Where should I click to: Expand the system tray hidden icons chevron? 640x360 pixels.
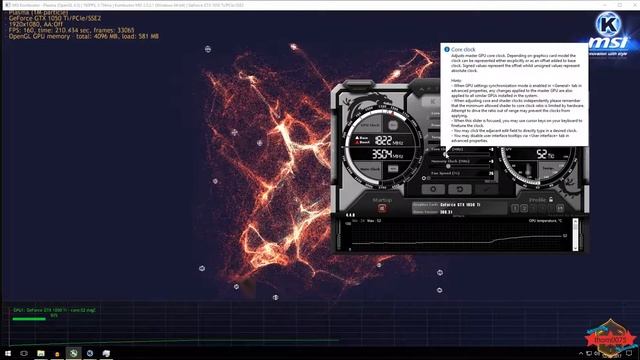pos(581,353)
